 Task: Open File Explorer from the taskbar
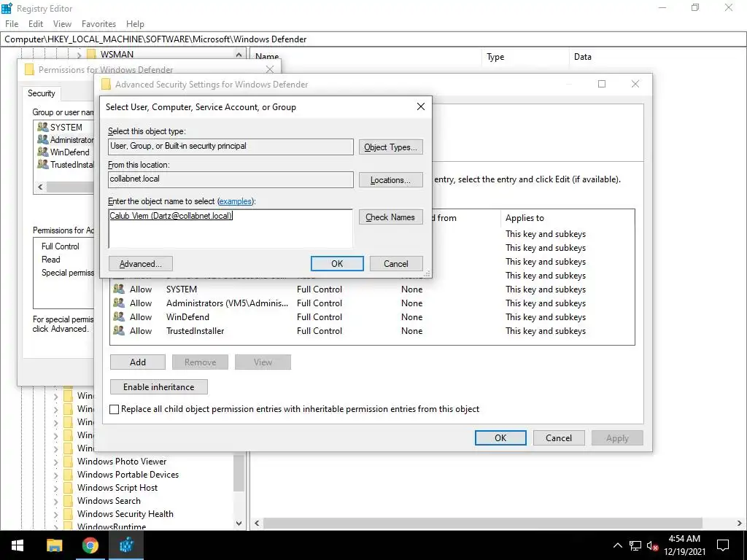(54, 545)
